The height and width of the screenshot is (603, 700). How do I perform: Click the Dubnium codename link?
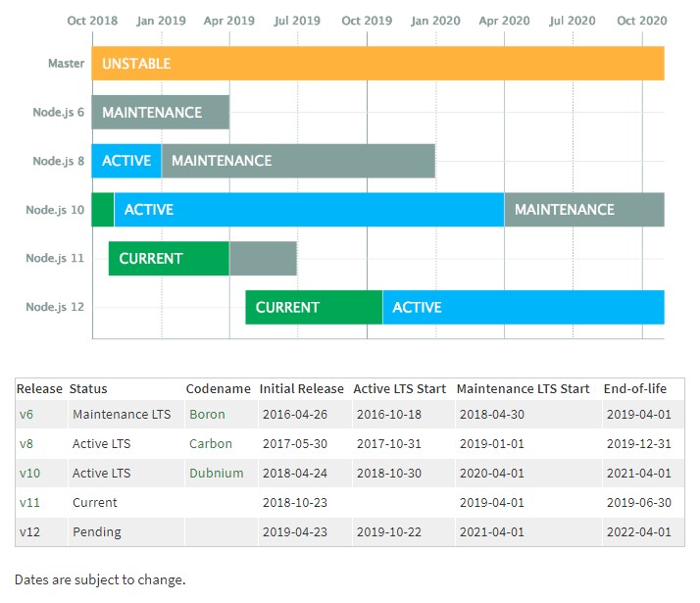[217, 474]
